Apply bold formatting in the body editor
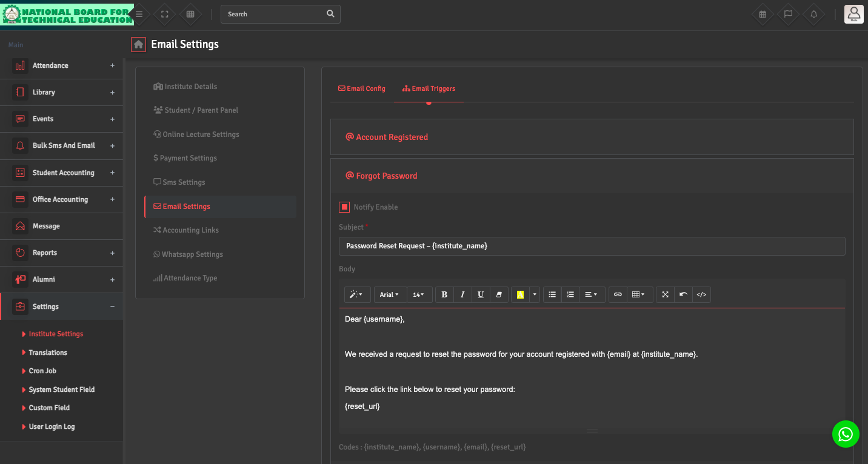 (x=444, y=294)
